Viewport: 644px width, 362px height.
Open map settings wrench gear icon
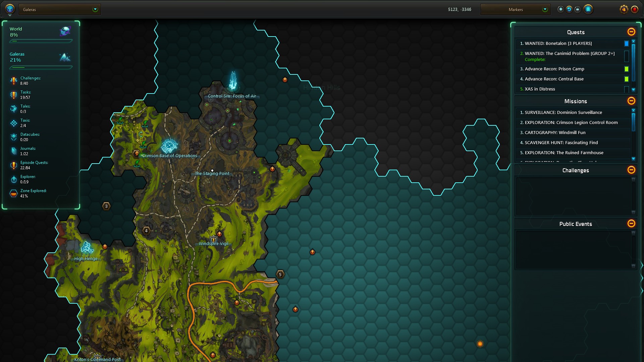[x=624, y=9]
